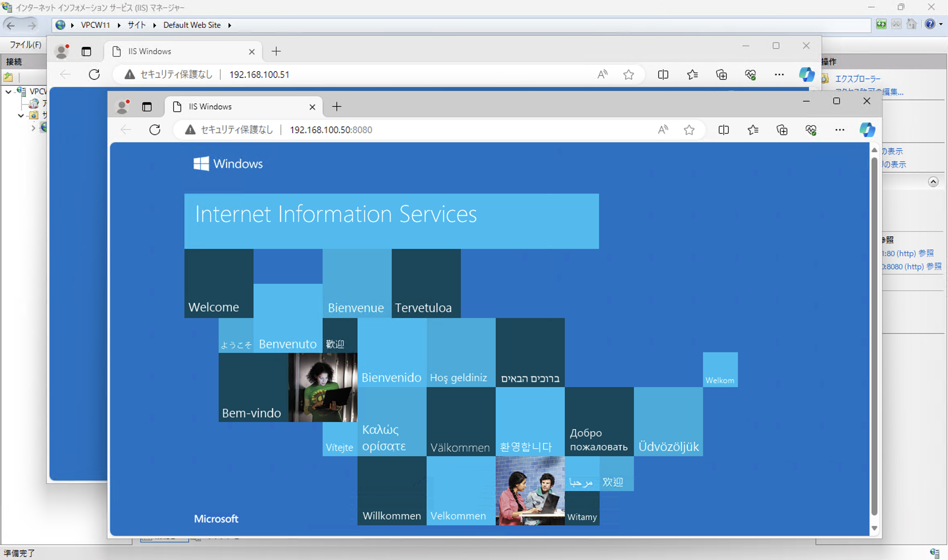This screenshot has width=948, height=560.
Task: Open tab actions menu in back Edge window
Action: click(86, 51)
